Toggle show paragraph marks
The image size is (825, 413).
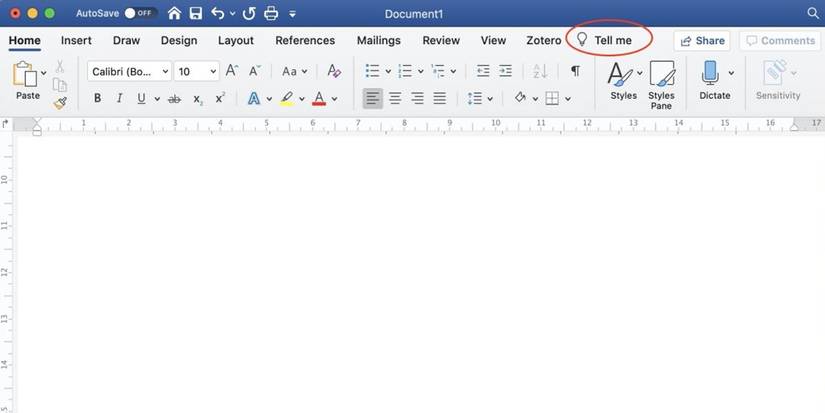pos(576,71)
